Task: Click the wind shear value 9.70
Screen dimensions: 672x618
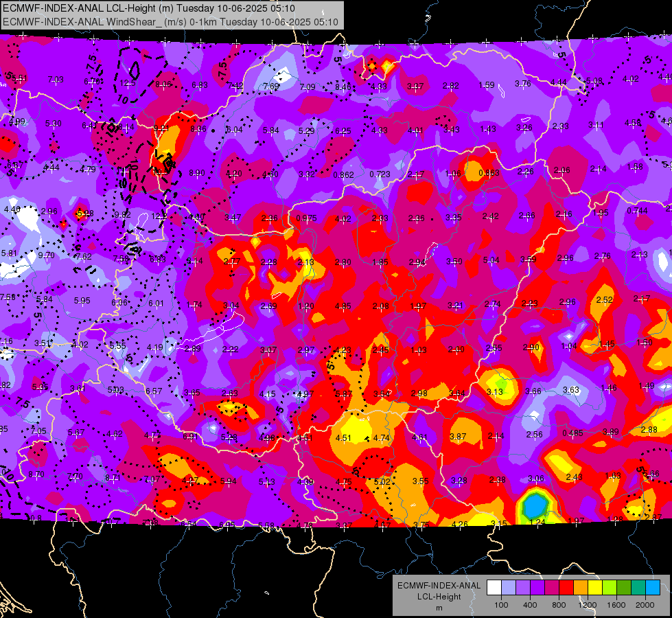Action: click(46, 255)
